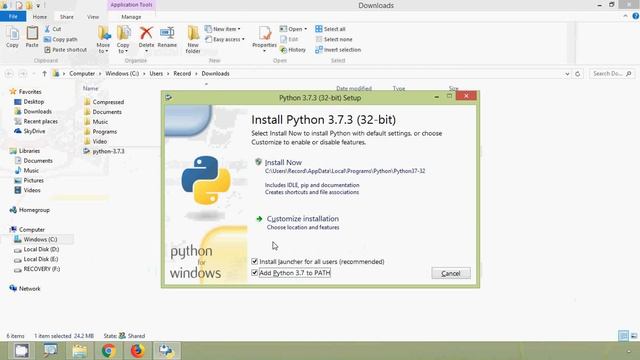Select Network in the navigation pane

tap(29, 289)
